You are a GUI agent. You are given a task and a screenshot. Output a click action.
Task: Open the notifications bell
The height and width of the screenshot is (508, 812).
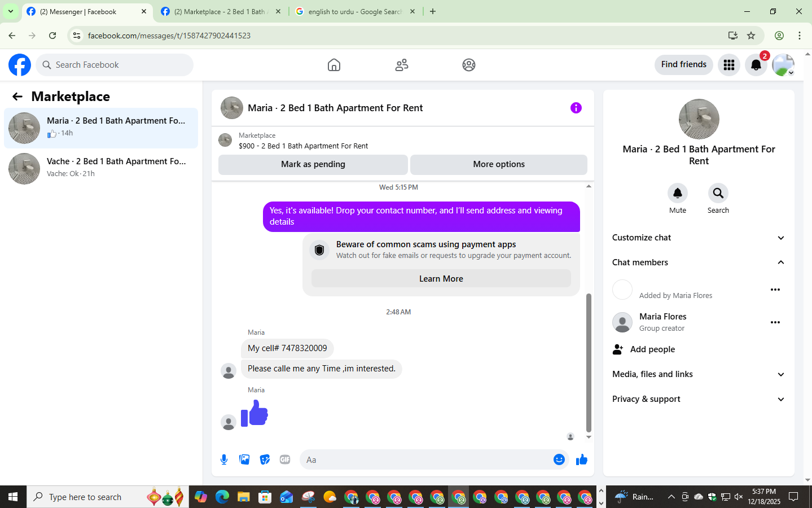pyautogui.click(x=756, y=65)
